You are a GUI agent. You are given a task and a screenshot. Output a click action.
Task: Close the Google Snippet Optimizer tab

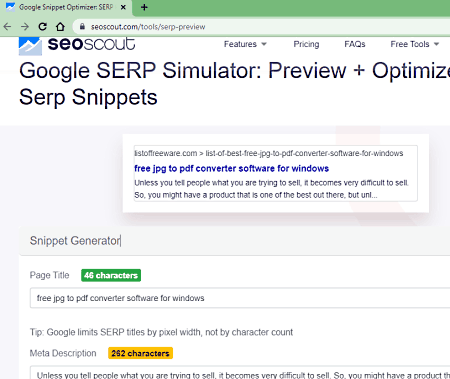[x=123, y=7]
